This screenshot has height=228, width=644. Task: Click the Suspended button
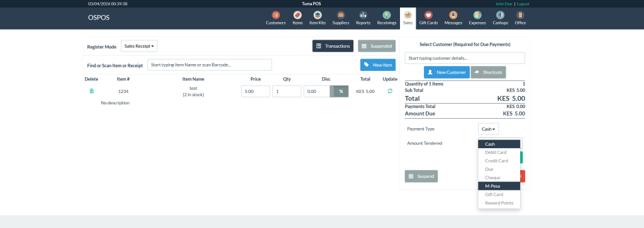377,46
